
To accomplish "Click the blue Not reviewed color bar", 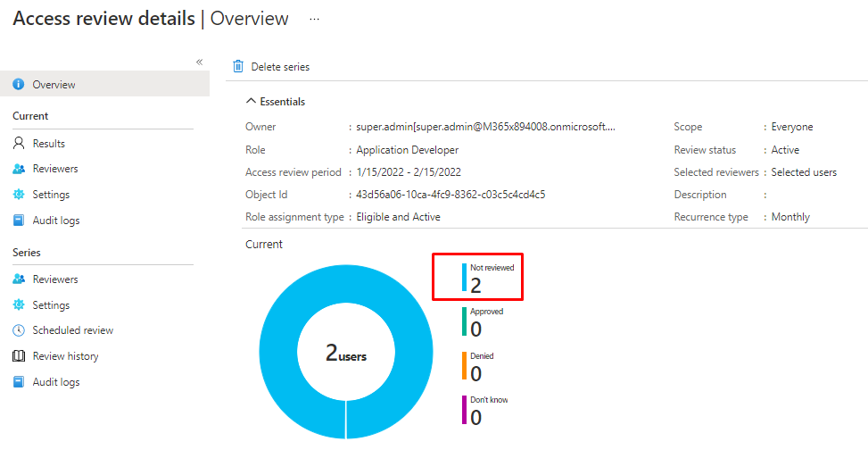I will (464, 278).
